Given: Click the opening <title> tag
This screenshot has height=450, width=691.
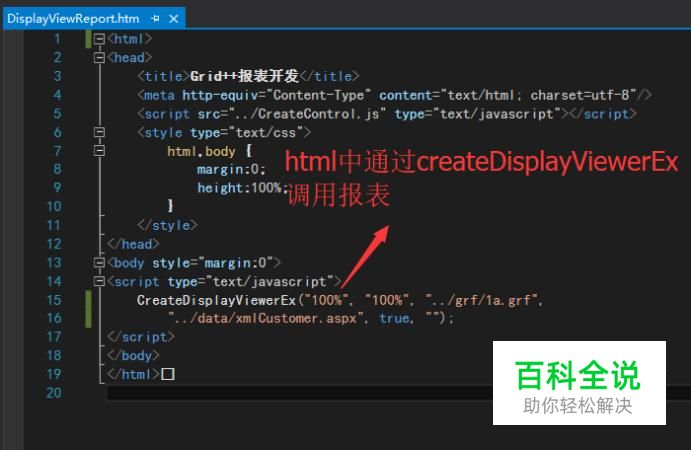Looking at the screenshot, I should coord(163,76).
